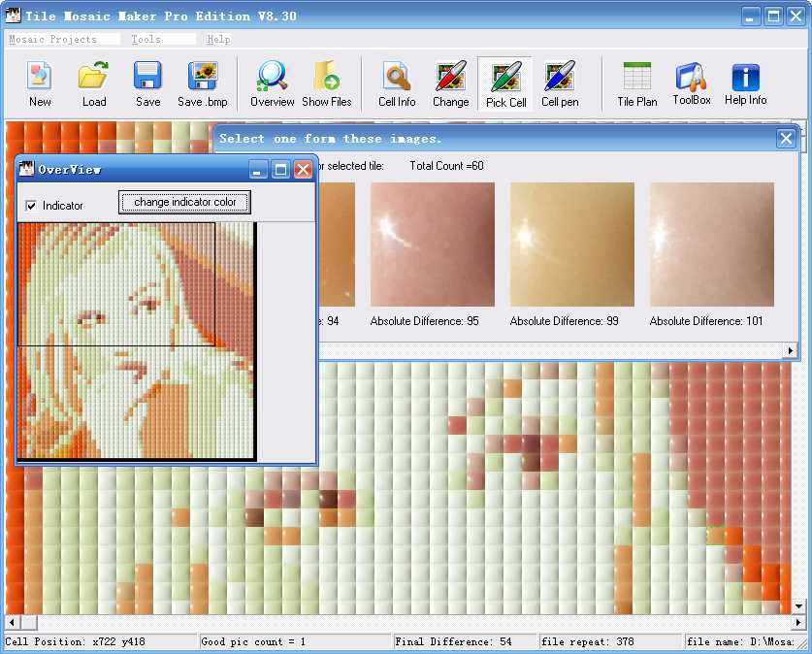The width and height of the screenshot is (812, 654).
Task: Select the Cell pen tool
Action: click(x=560, y=78)
